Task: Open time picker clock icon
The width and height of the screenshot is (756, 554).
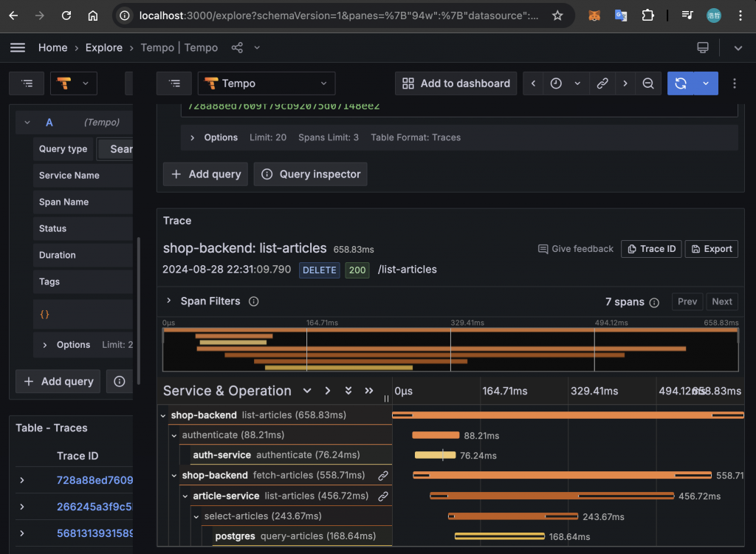Action: point(556,83)
